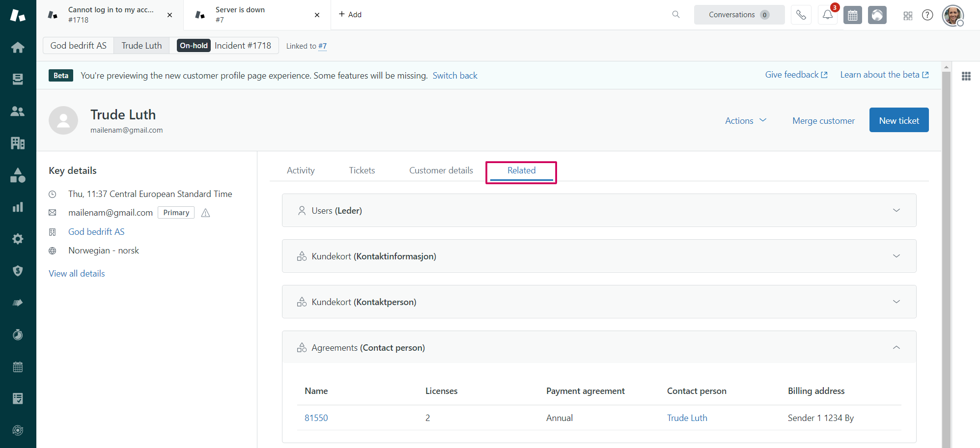The image size is (980, 448).
Task: Open the search magnifier in the top bar
Action: point(676,15)
